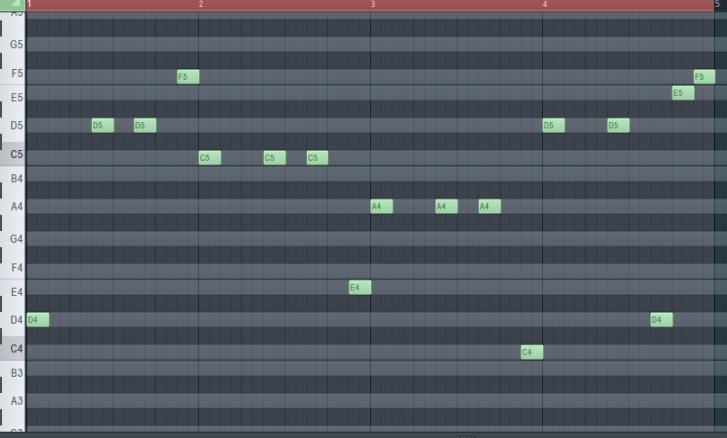
Task: Select the D4 note in bar 4
Action: tap(662, 320)
